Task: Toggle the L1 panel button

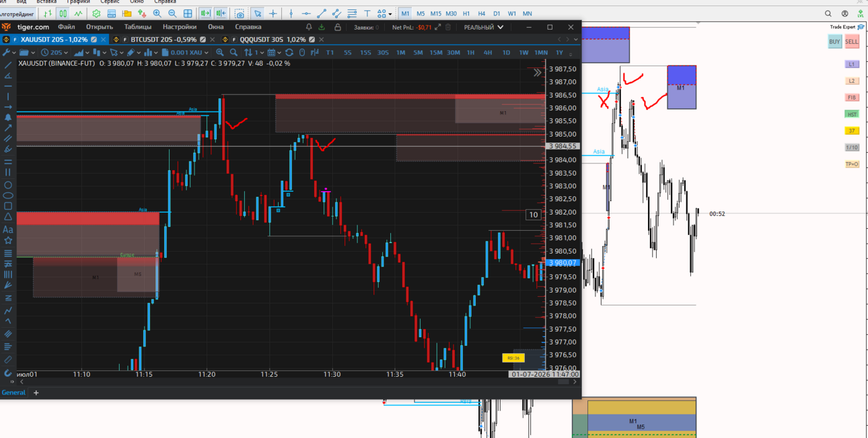Action: click(852, 64)
